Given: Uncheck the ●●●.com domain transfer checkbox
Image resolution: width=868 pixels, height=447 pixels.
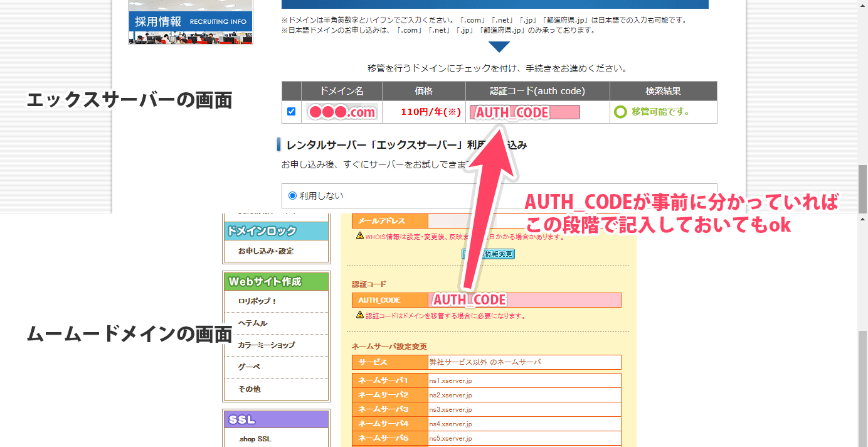Looking at the screenshot, I should tap(291, 112).
